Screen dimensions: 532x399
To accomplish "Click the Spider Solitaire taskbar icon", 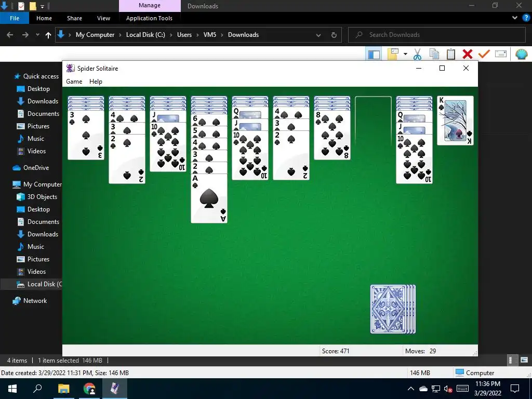I will (115, 389).
